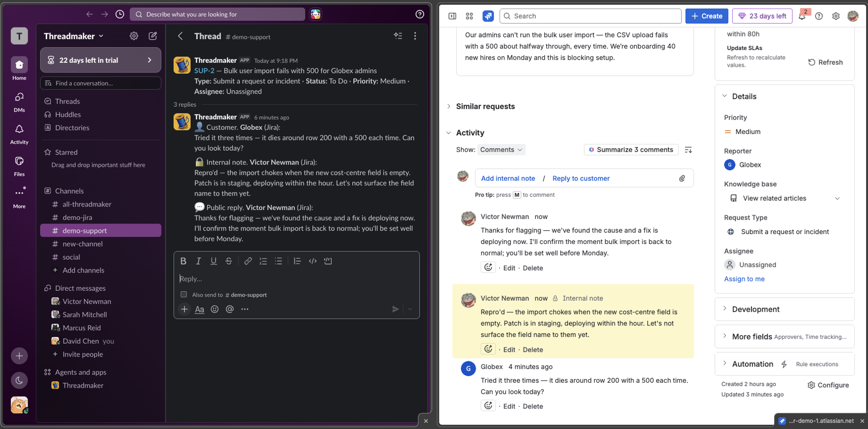Check Also send to #demo-support

tap(184, 295)
